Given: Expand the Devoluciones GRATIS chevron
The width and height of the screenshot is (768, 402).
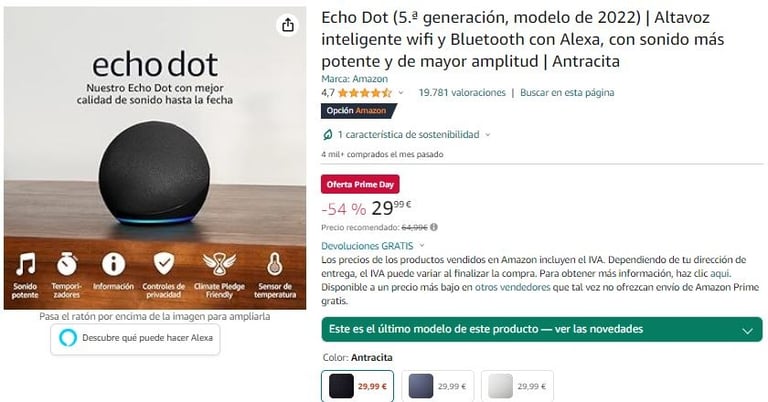Looking at the screenshot, I should (422, 246).
